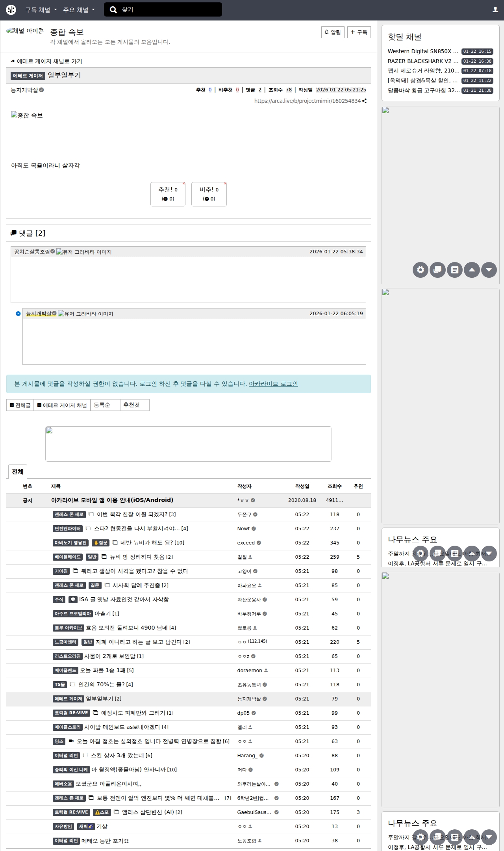Click the magnifier icon in search bar

[113, 10]
